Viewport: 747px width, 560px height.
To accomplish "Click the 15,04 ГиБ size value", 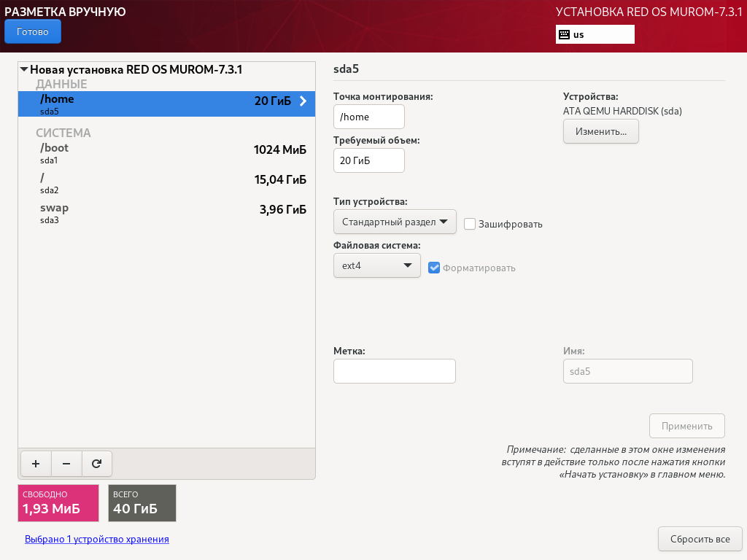I will click(280, 179).
